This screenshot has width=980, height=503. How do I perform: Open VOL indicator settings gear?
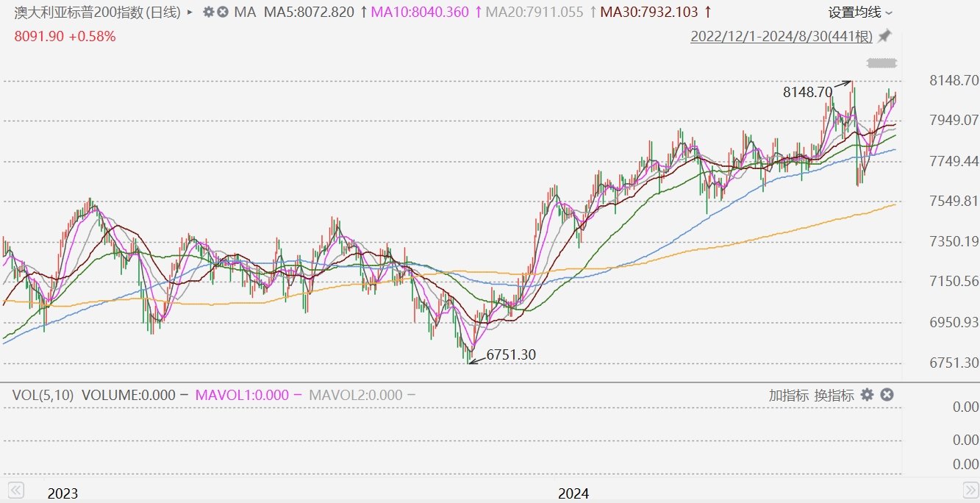[x=868, y=395]
